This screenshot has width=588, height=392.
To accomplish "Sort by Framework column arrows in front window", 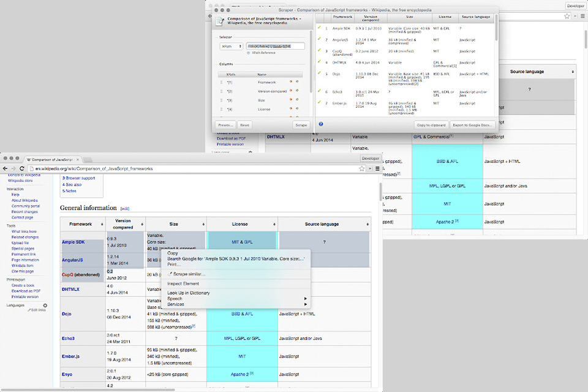I will tap(102, 224).
